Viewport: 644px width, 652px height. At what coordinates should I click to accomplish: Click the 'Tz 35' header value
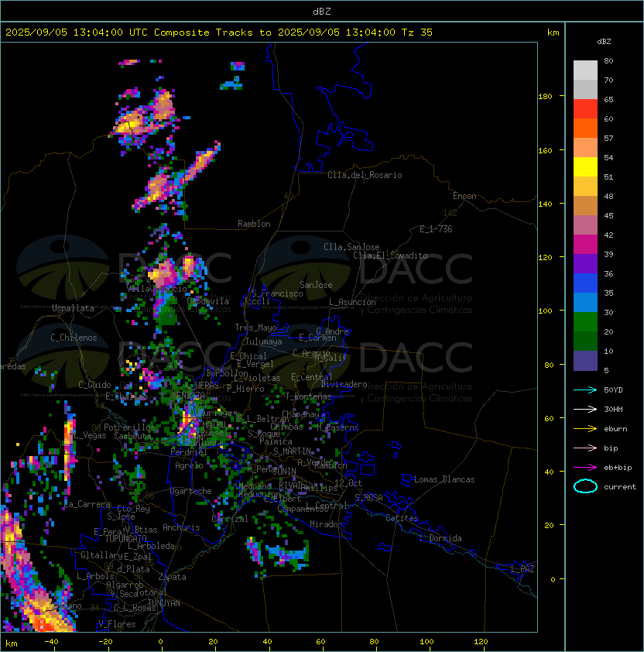pyautogui.click(x=417, y=33)
